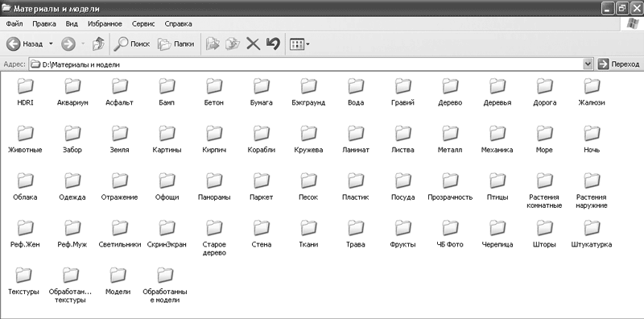
Task: Click the Delete X toolbar icon
Action: (253, 43)
